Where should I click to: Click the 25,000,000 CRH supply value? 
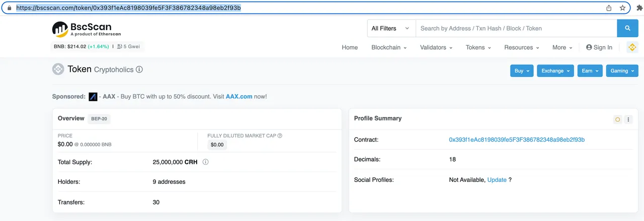[175, 162]
